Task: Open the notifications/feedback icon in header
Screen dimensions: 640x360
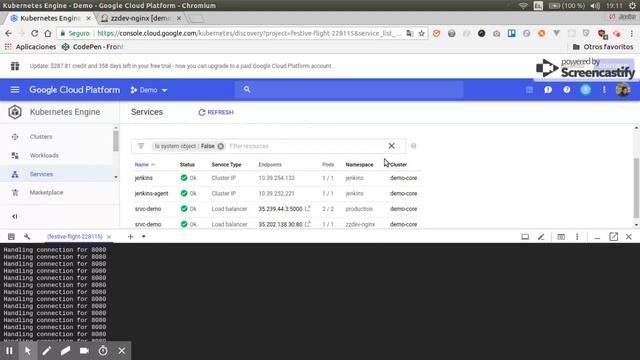Action: (548, 90)
